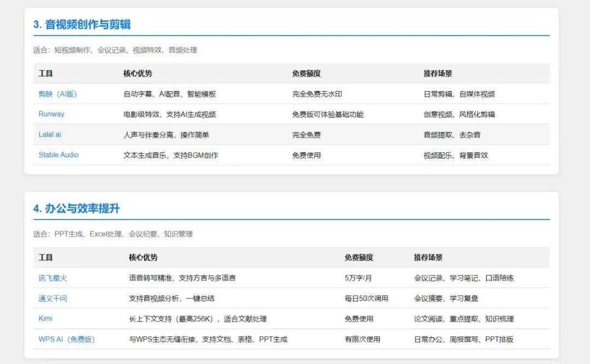
Task: Click cell 电影级特效，支持AI生成视频
Action: pyautogui.click(x=170, y=114)
